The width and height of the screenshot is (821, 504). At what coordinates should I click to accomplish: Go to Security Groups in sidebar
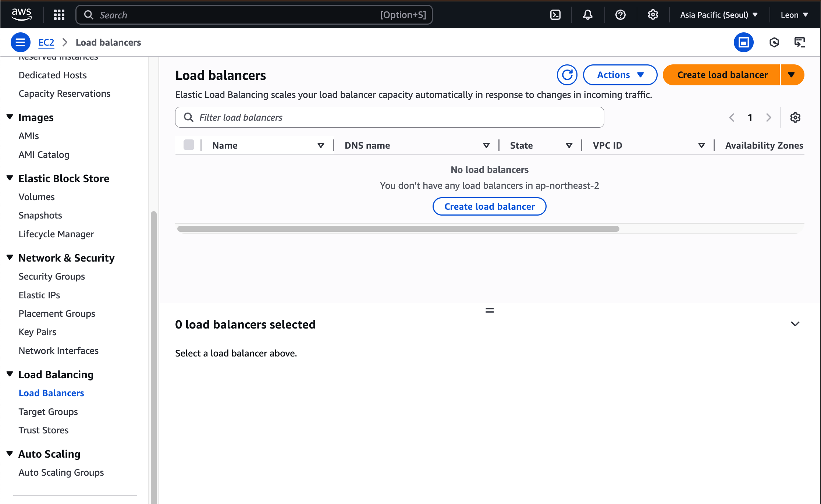click(x=51, y=276)
